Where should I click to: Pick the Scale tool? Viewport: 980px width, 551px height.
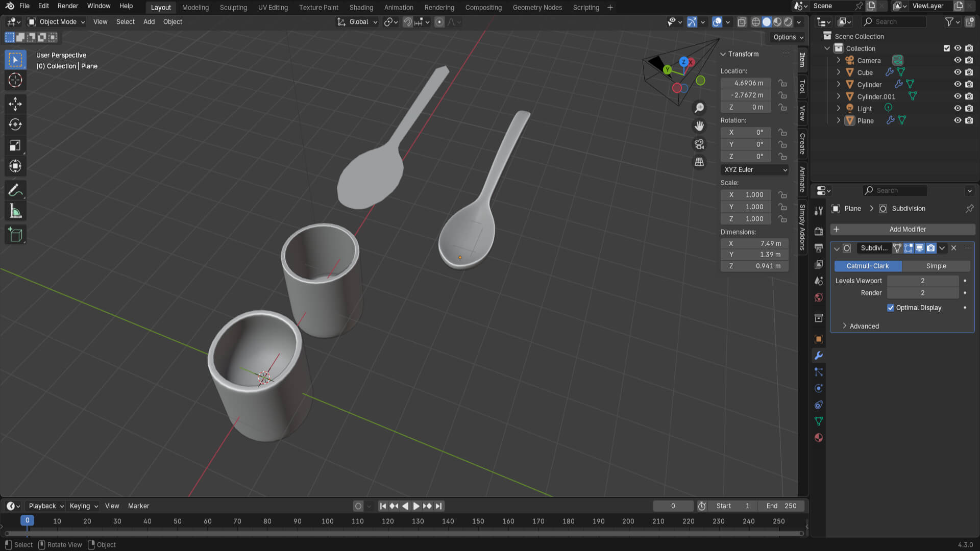tap(15, 145)
